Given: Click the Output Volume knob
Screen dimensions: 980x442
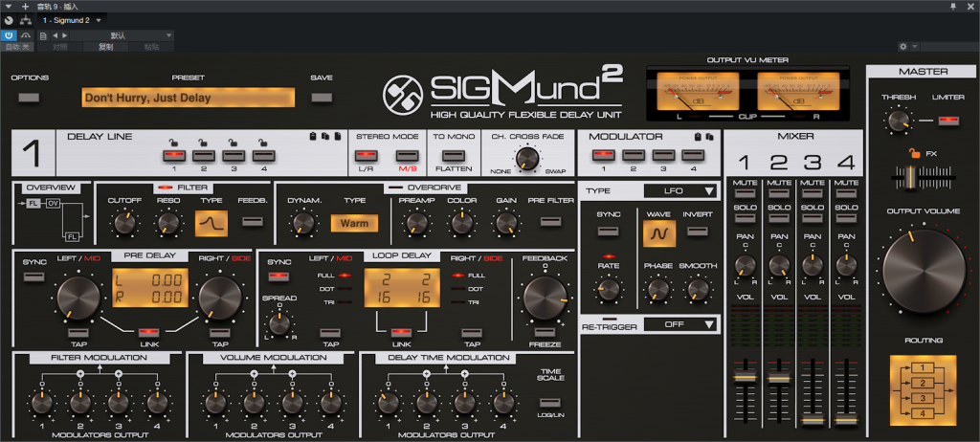Looking at the screenshot, I should (923, 269).
